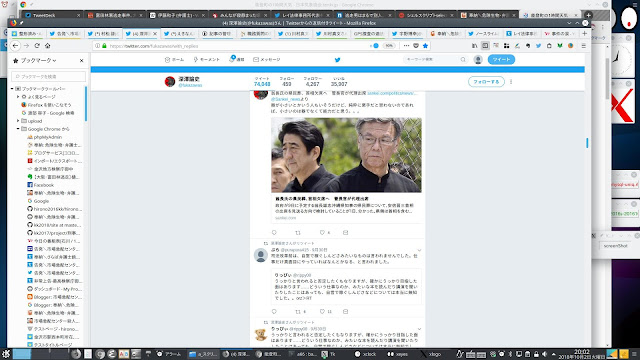Click the フォローする button
Screen dimensions: 640x360
tap(486, 82)
